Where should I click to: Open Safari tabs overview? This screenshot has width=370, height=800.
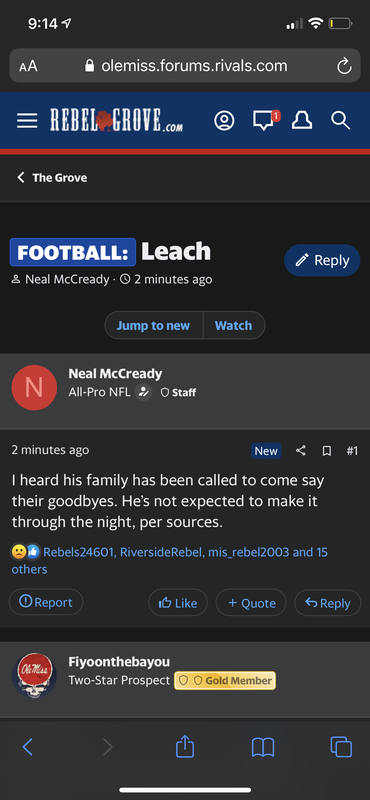click(x=341, y=747)
